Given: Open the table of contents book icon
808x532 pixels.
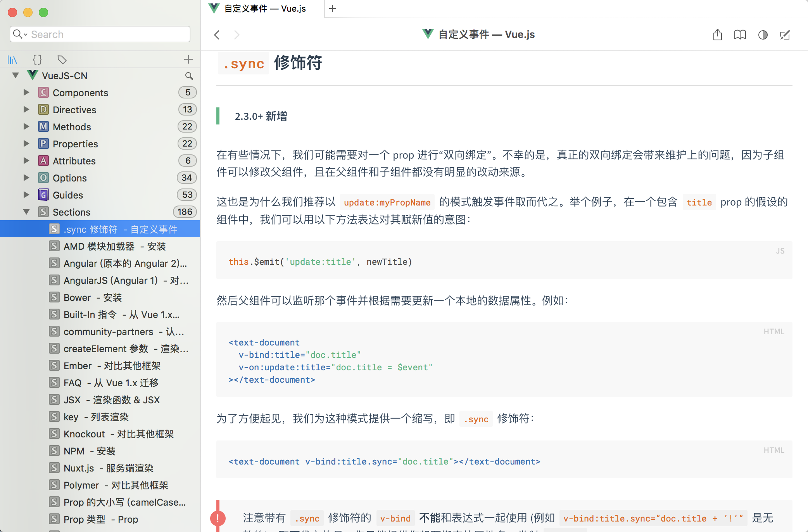Looking at the screenshot, I should pos(740,35).
